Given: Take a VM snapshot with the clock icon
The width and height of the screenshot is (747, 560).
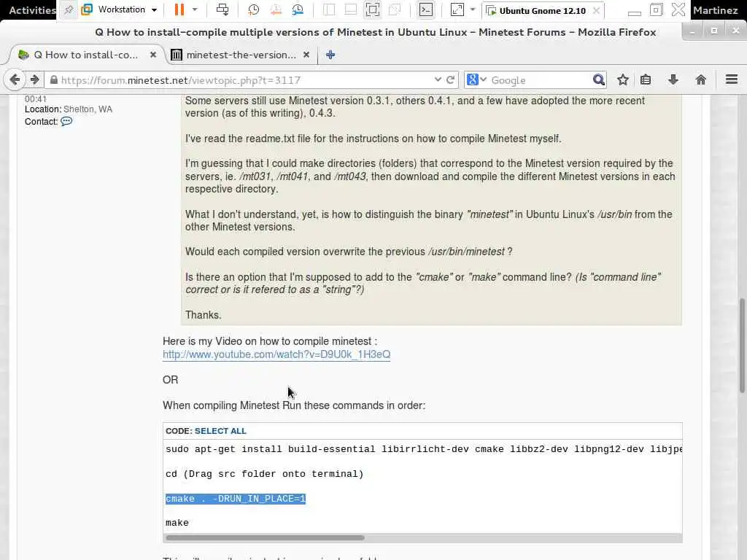Looking at the screenshot, I should click(253, 9).
